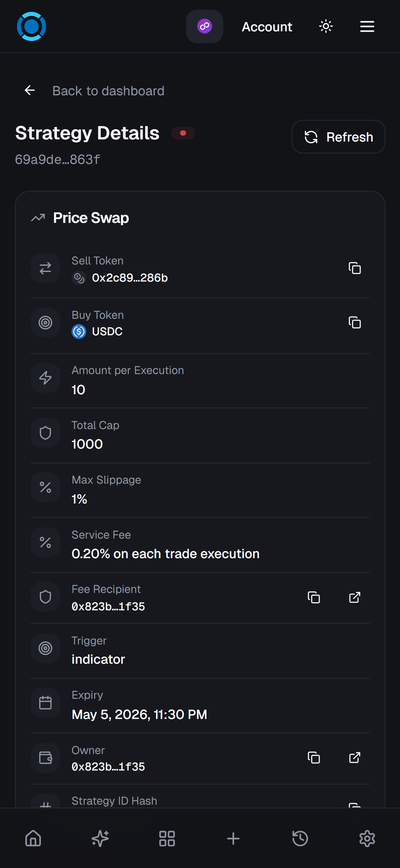Open the hamburger menu
The height and width of the screenshot is (868, 400).
367,26
